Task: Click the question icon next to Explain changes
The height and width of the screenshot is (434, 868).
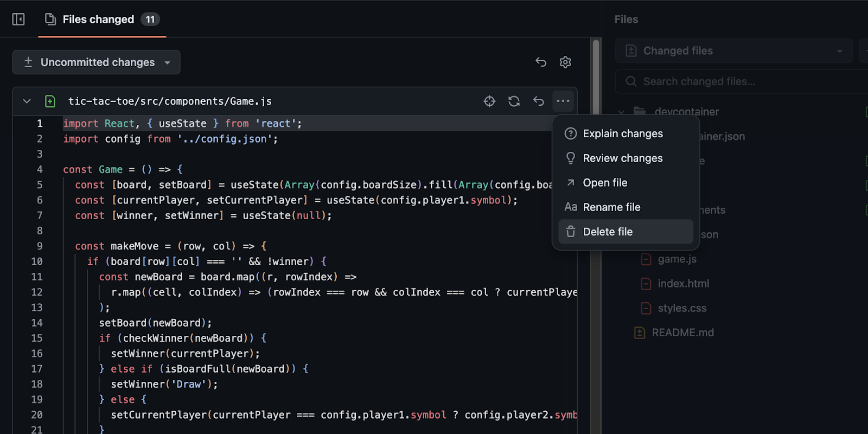Action: click(571, 133)
